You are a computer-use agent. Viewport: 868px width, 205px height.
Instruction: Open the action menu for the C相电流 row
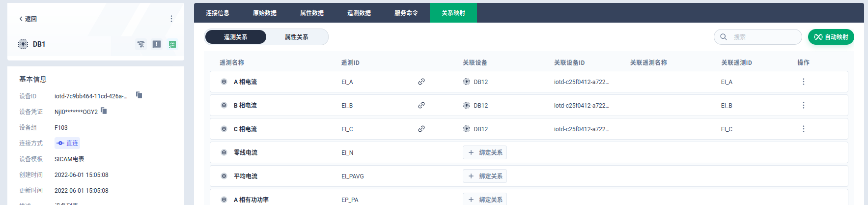click(x=803, y=129)
